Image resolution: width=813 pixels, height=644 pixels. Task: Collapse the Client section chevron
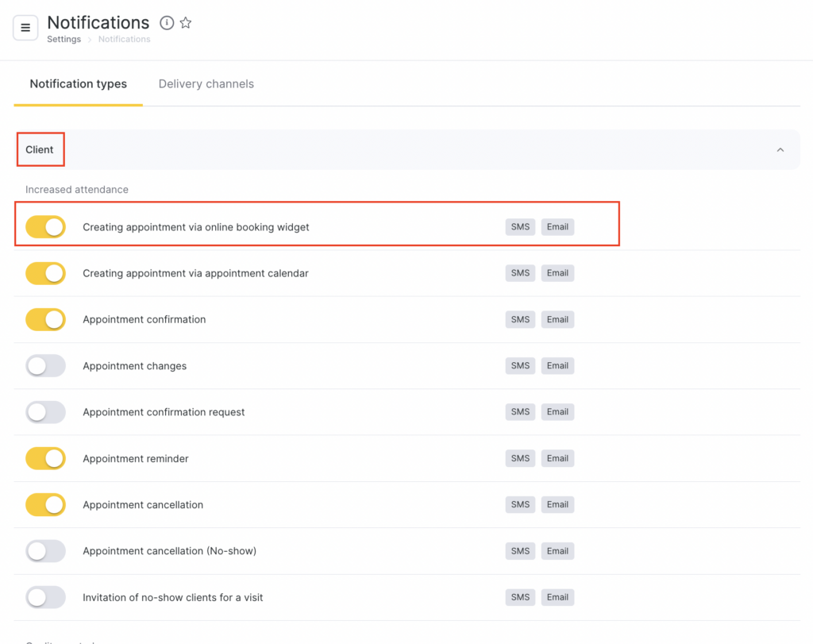pos(780,150)
